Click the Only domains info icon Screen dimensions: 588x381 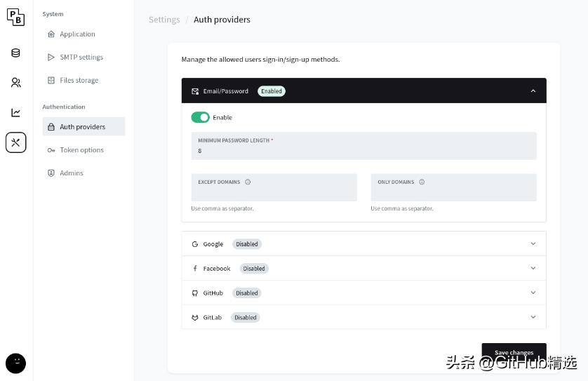[422, 182]
